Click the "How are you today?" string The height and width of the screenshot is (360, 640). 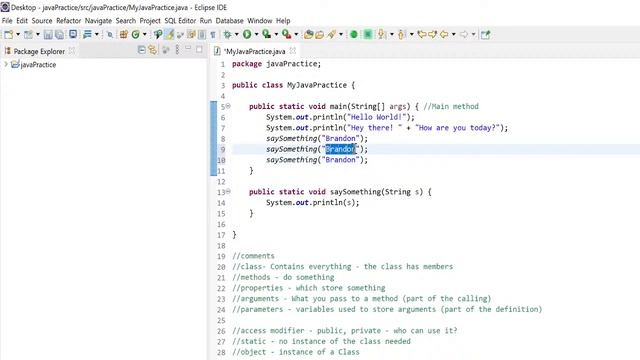(457, 128)
